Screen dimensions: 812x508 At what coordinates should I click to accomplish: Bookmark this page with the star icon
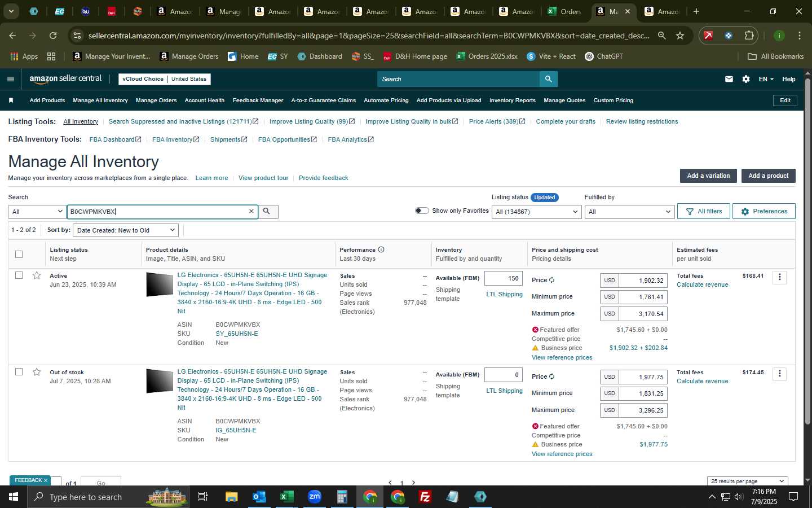[680, 36]
